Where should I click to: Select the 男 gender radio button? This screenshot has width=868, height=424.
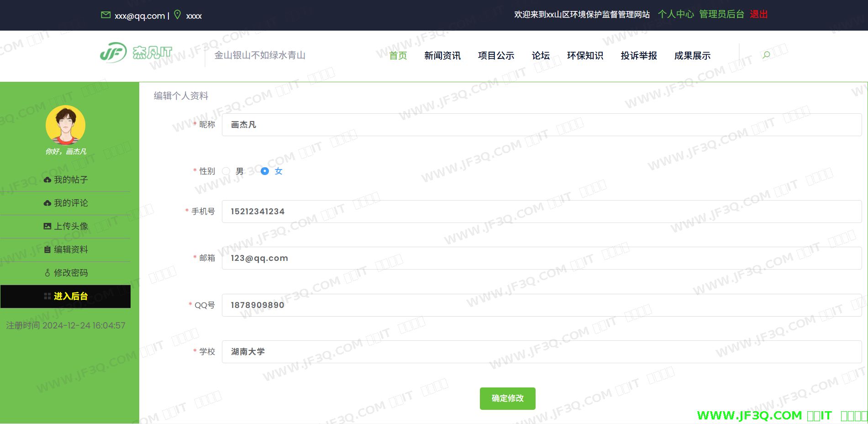226,171
